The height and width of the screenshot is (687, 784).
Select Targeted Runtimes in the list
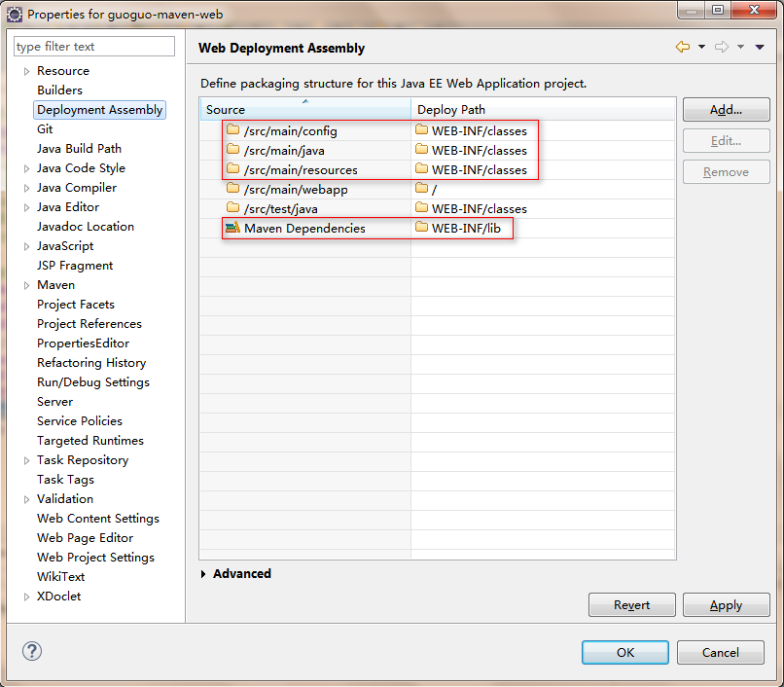pyautogui.click(x=90, y=440)
